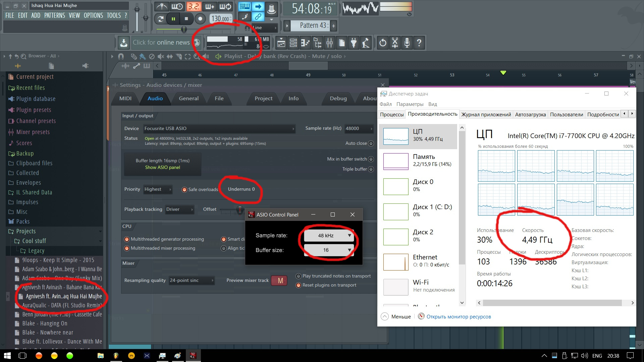The height and width of the screenshot is (362, 644).
Task: Adjust the Playback tracking Offset slider
Action: tap(239, 210)
